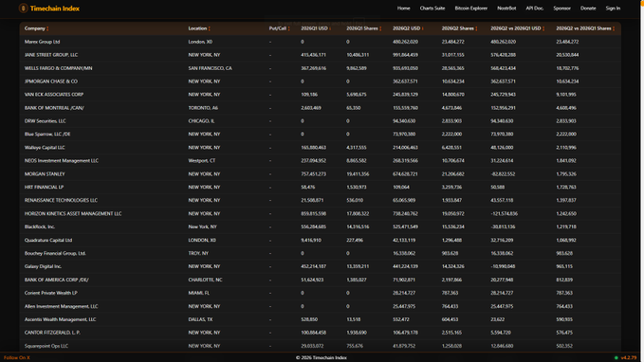Click the TORONTO, A6 location cell

[x=203, y=108]
